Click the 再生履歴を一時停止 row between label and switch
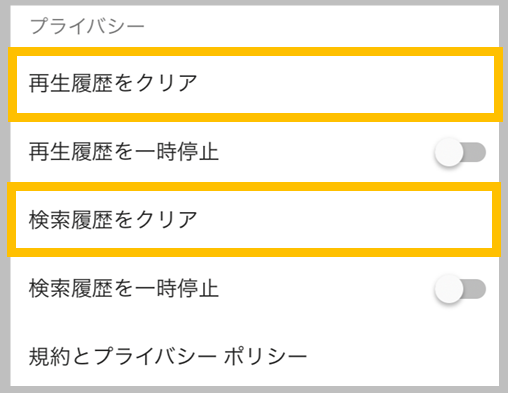Screen dimensions: 508x393 [x=327, y=152]
